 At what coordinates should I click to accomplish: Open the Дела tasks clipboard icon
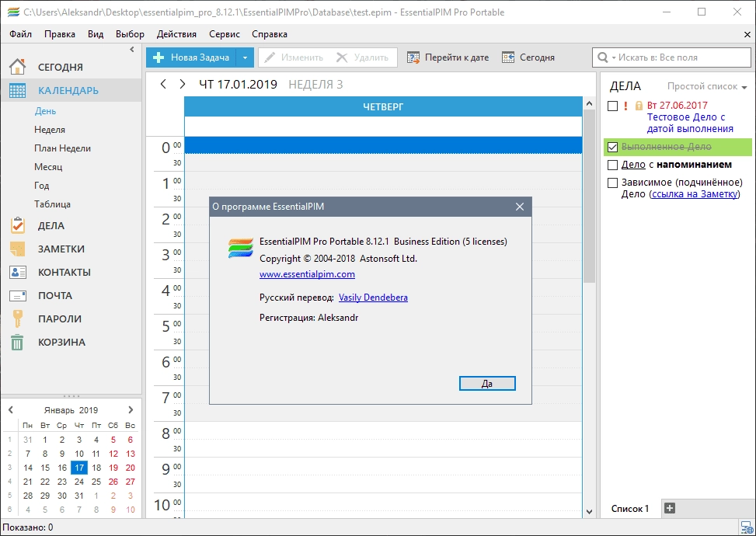click(x=17, y=225)
